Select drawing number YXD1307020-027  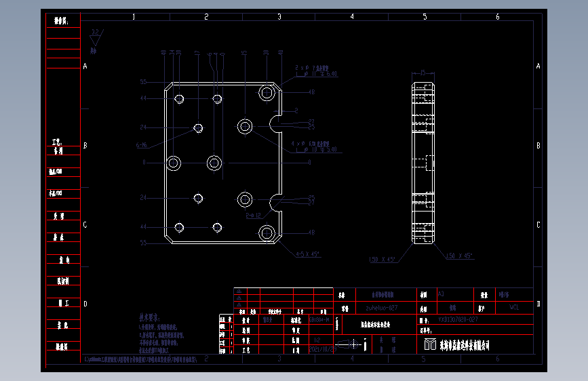pyautogui.click(x=458, y=319)
